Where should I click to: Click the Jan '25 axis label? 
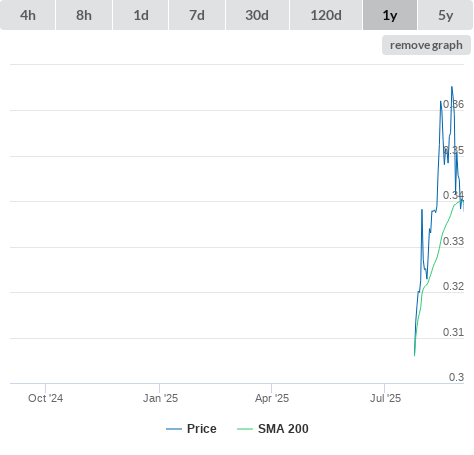pos(160,398)
